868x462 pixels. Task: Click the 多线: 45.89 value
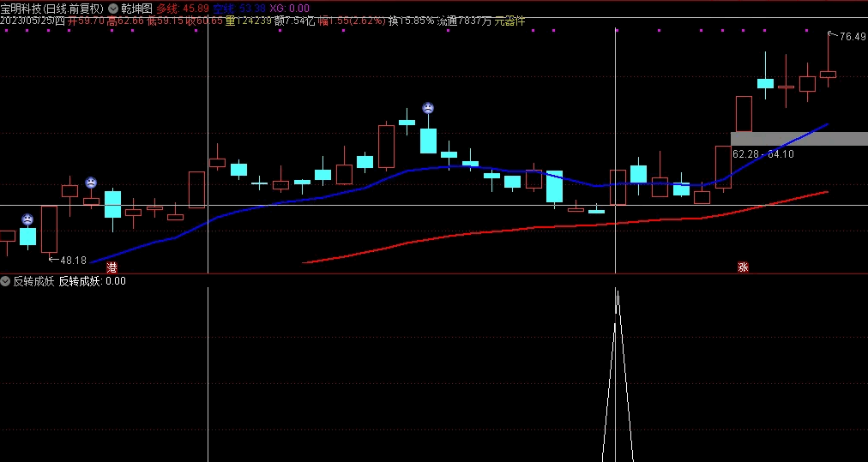click(183, 9)
